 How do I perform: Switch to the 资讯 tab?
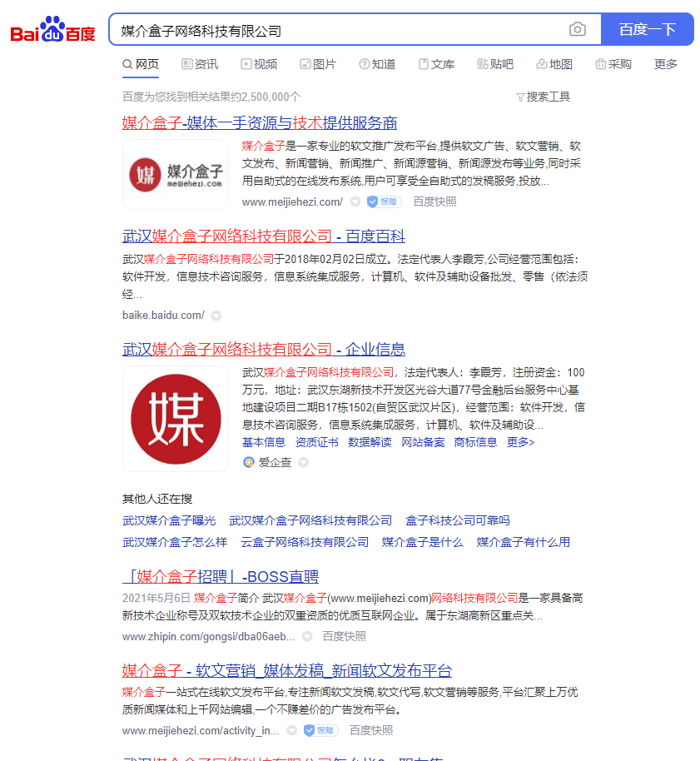pos(200,65)
